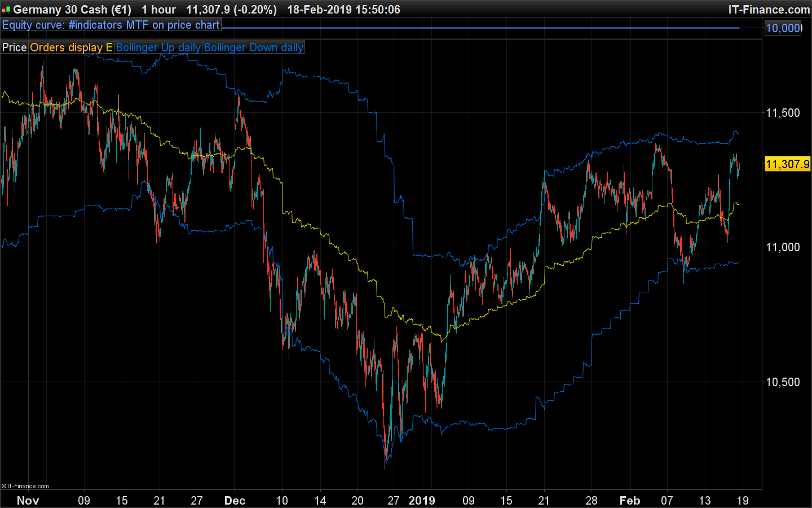Open the Orders display legend label

pos(66,47)
